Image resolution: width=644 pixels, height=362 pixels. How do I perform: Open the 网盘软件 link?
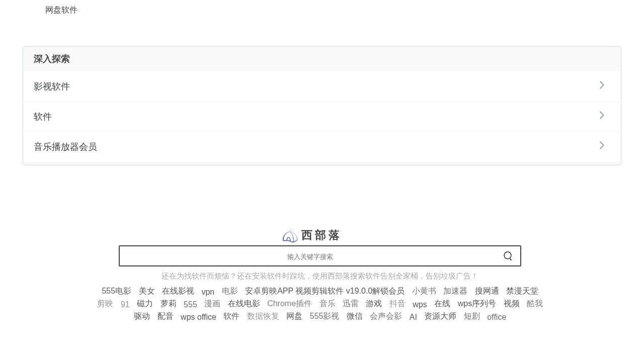tap(61, 10)
